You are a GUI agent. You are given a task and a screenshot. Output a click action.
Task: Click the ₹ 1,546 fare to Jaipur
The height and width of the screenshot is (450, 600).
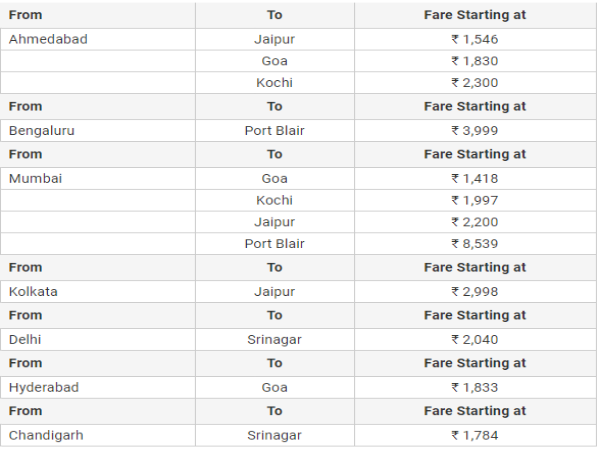pyautogui.click(x=474, y=39)
